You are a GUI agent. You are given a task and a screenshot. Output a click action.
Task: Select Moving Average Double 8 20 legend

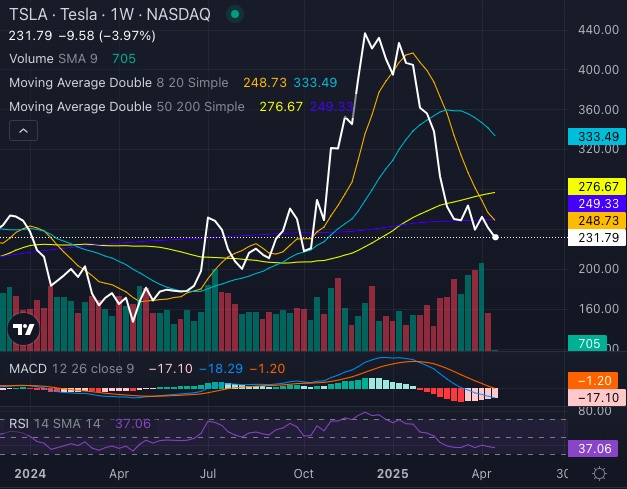(x=116, y=82)
